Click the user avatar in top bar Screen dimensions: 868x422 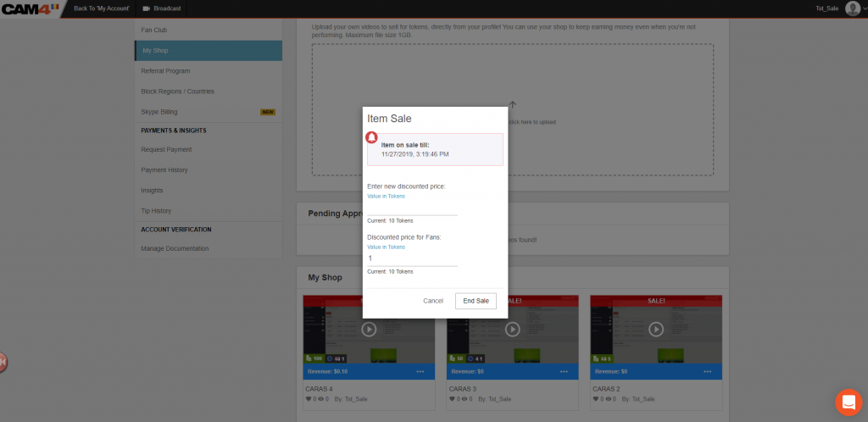(x=852, y=8)
